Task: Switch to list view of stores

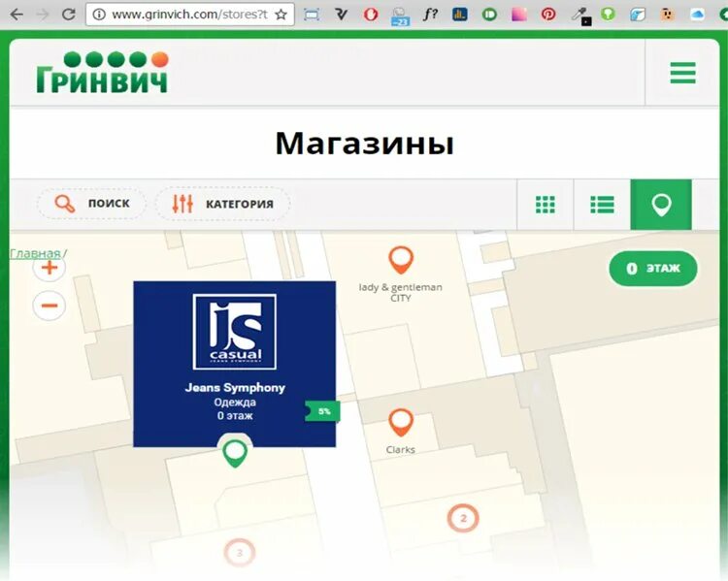Action: point(602,205)
